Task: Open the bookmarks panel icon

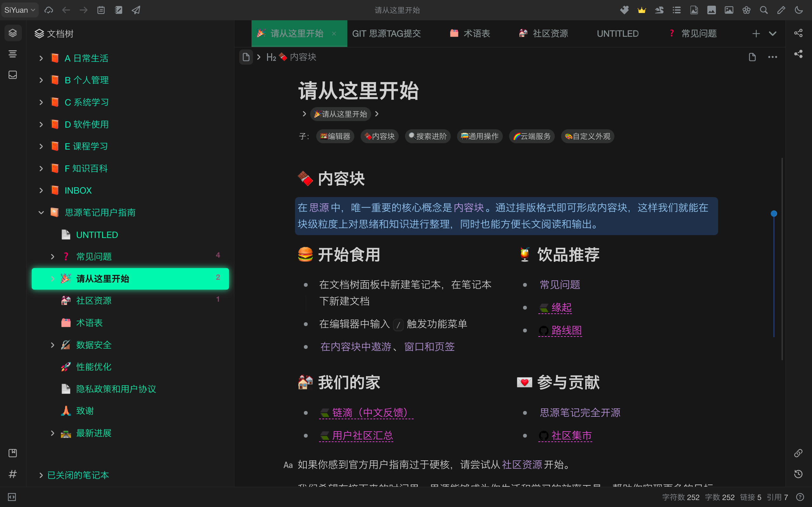Action: pos(13,453)
